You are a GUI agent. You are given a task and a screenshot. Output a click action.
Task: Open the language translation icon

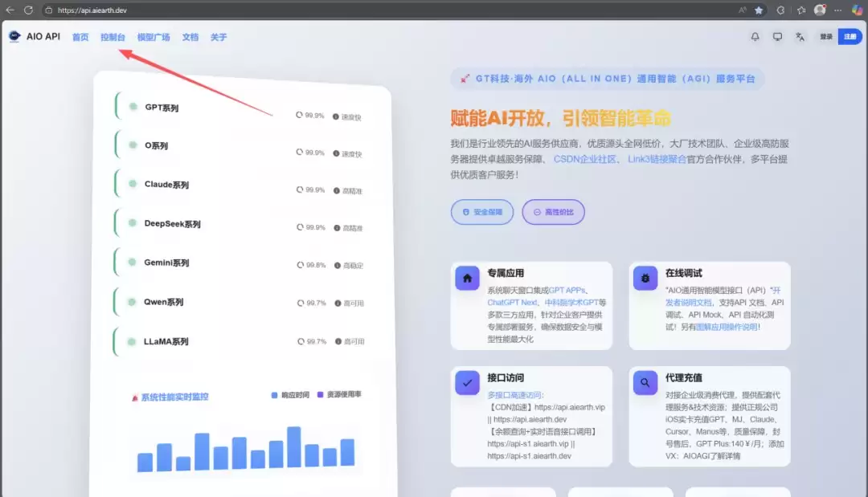tap(800, 36)
